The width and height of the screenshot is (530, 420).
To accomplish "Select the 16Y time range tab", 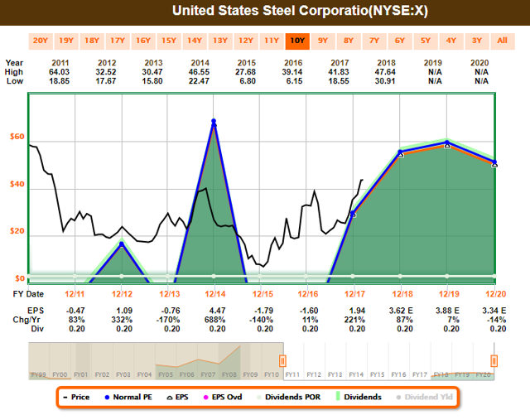I will [x=143, y=41].
